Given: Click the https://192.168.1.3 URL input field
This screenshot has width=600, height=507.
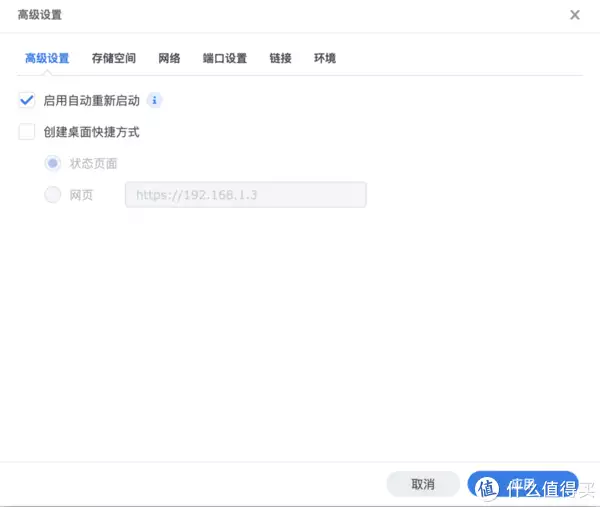Looking at the screenshot, I should coord(246,195).
